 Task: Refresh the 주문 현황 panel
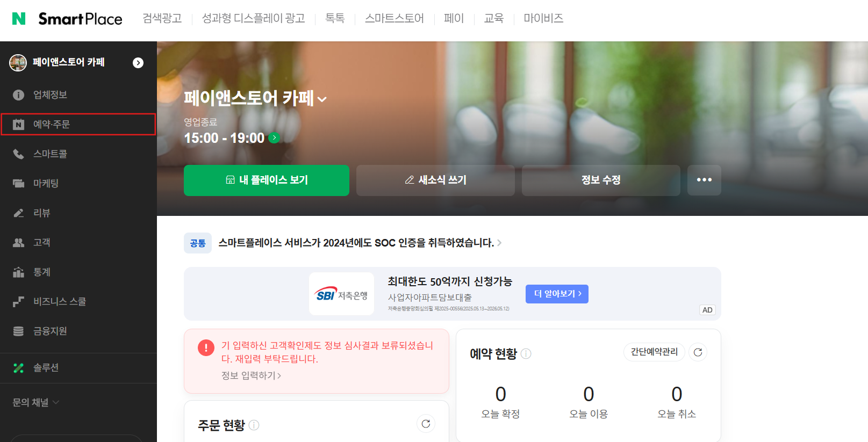pos(426,424)
